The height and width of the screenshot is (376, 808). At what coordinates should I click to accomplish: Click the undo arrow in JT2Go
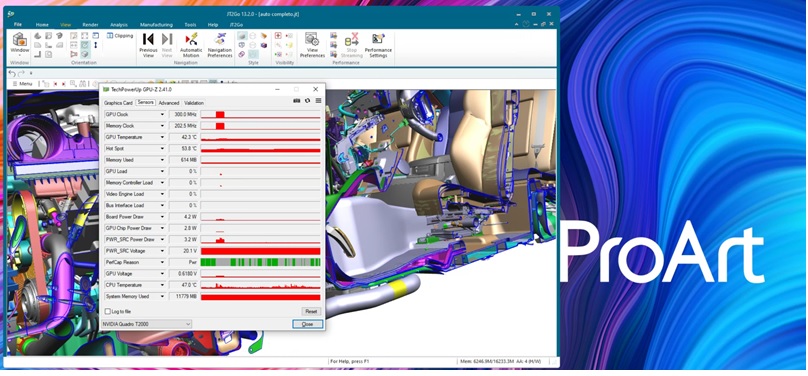tap(12, 74)
